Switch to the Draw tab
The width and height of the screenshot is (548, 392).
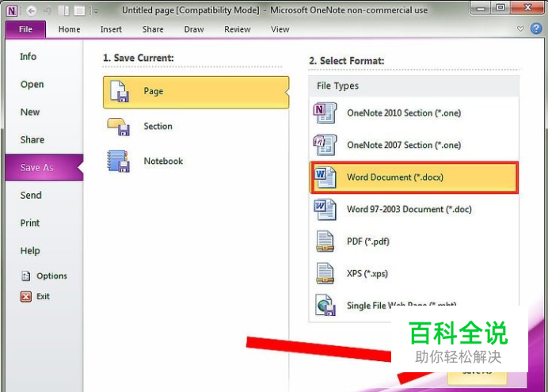coord(194,29)
